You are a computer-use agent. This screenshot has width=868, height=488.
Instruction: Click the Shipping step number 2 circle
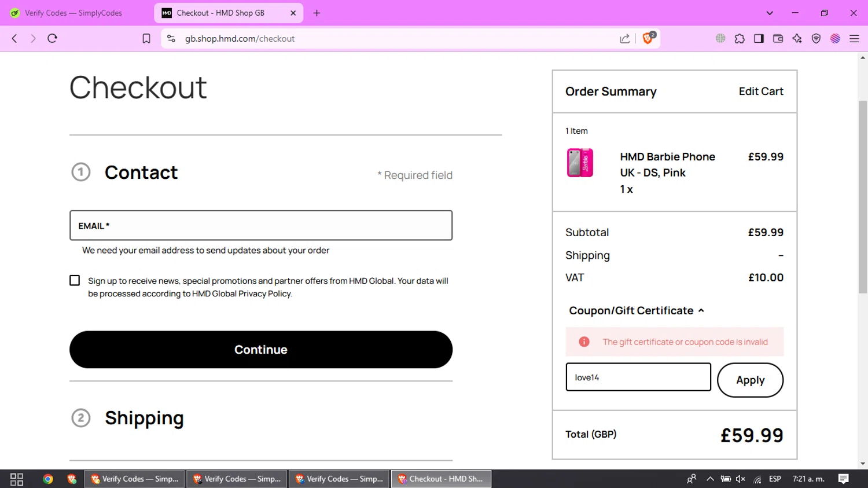pyautogui.click(x=81, y=418)
